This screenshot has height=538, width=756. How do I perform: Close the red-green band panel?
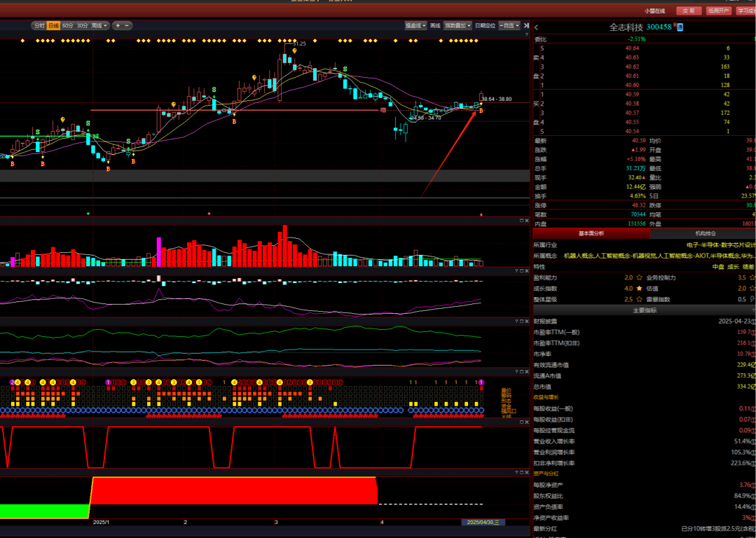[526, 472]
